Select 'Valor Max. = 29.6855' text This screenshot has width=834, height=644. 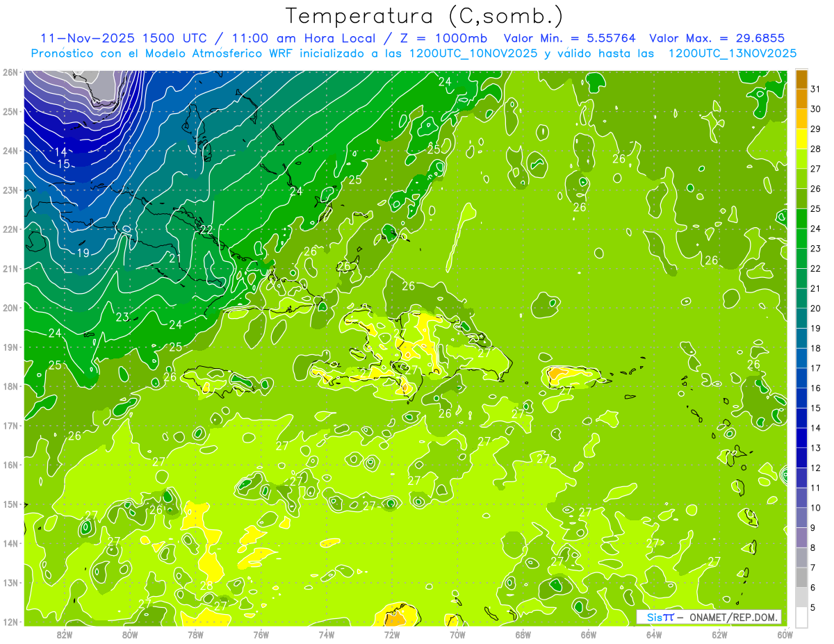717,38
